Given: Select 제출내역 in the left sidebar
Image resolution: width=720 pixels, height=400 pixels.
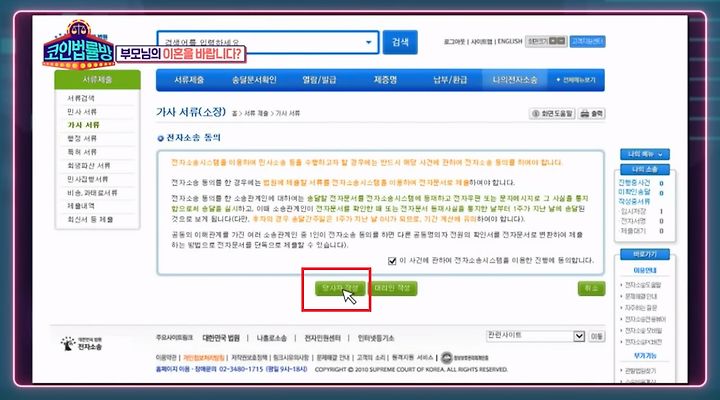Looking at the screenshot, I should pyautogui.click(x=81, y=206).
